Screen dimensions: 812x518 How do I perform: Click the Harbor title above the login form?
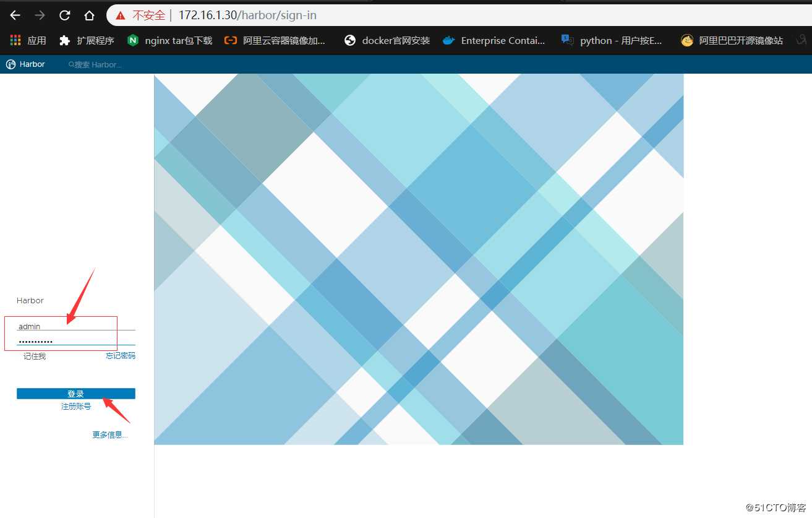[x=30, y=300]
